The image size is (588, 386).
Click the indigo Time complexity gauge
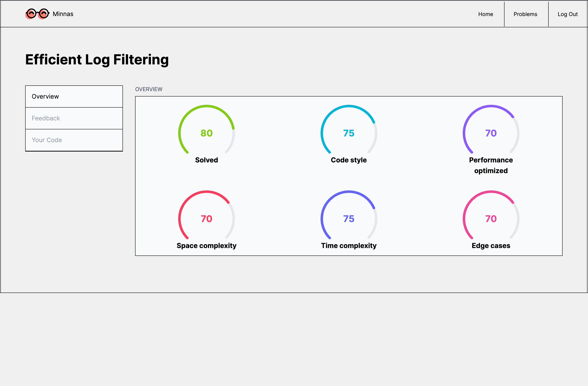click(349, 215)
